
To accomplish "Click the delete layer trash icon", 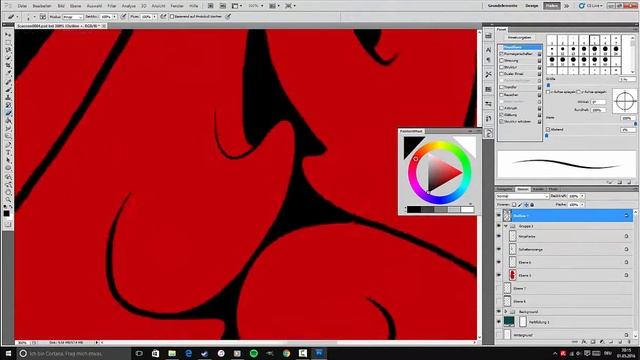I will 629,342.
